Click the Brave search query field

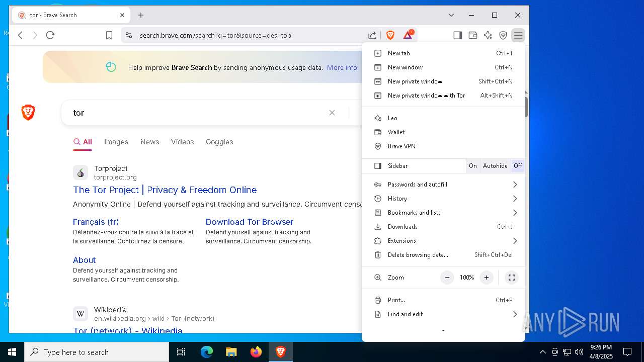[196, 113]
